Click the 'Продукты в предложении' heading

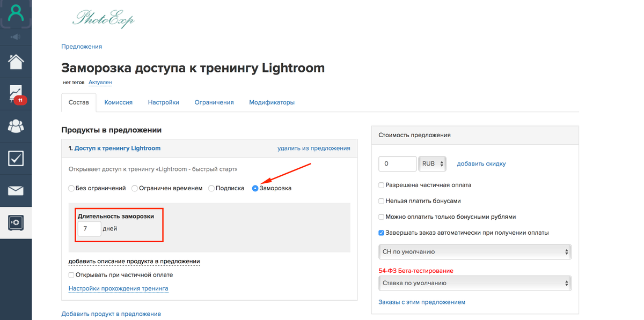[x=112, y=130]
